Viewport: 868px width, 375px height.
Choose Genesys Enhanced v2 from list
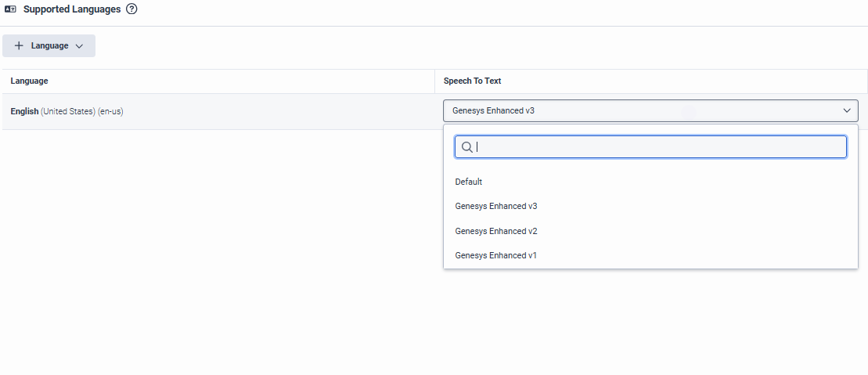click(496, 231)
